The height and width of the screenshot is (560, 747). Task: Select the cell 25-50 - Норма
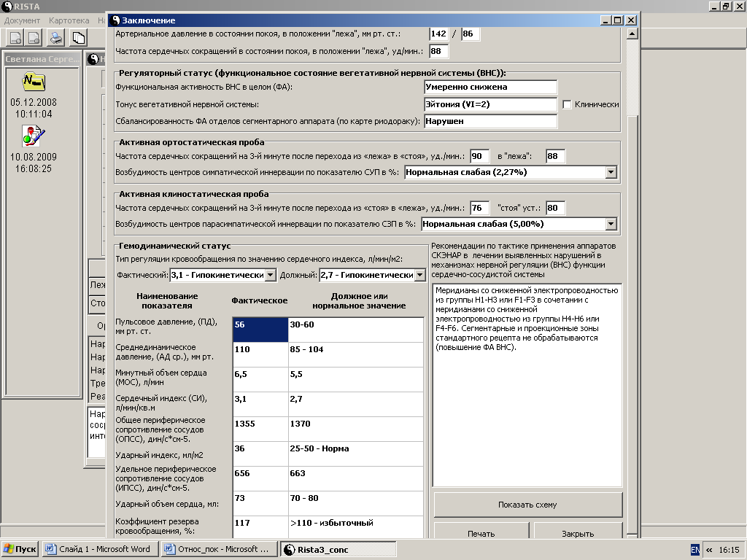(x=356, y=454)
